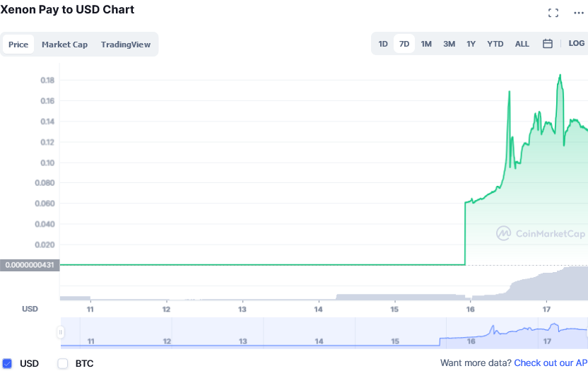The image size is (588, 371).
Task: Select the 7D time range
Action: tap(404, 44)
